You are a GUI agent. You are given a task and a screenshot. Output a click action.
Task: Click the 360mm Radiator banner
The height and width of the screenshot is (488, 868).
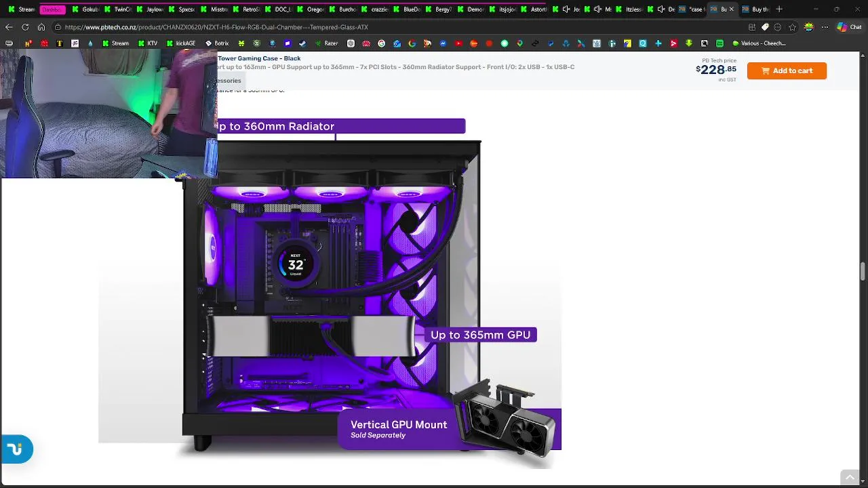[x=341, y=126]
